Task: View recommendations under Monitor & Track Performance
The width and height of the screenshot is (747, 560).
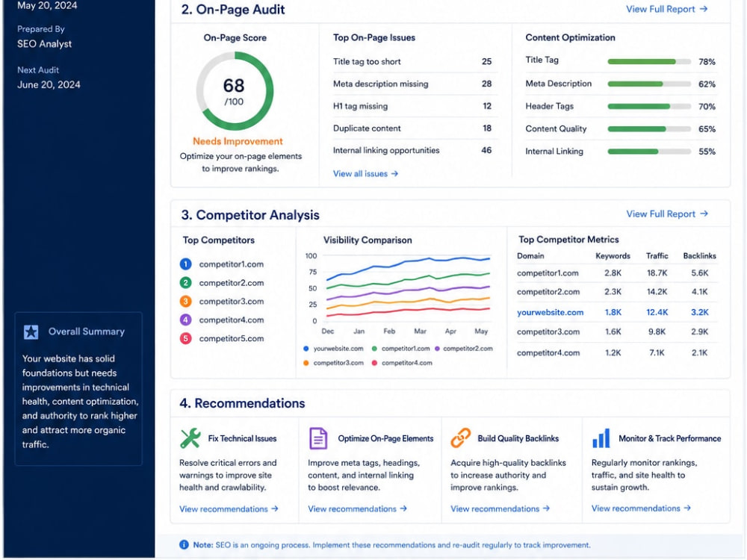Action: coord(641,508)
